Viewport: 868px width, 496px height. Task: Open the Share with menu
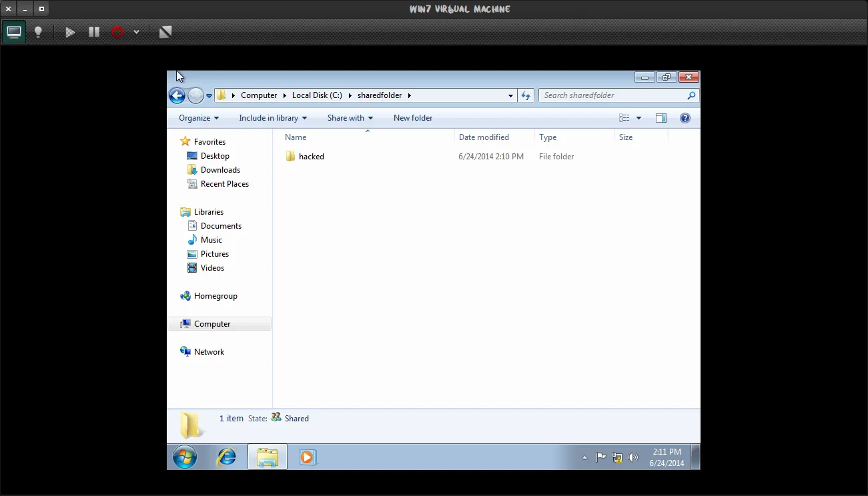pos(350,118)
